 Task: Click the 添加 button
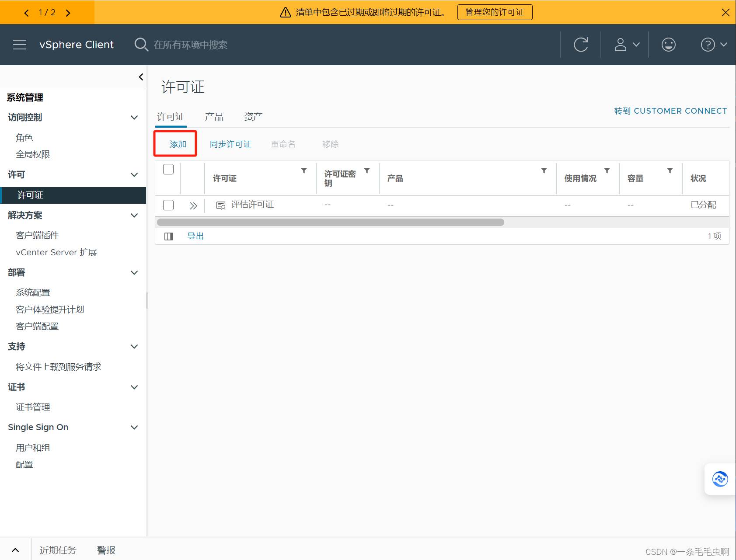178,144
